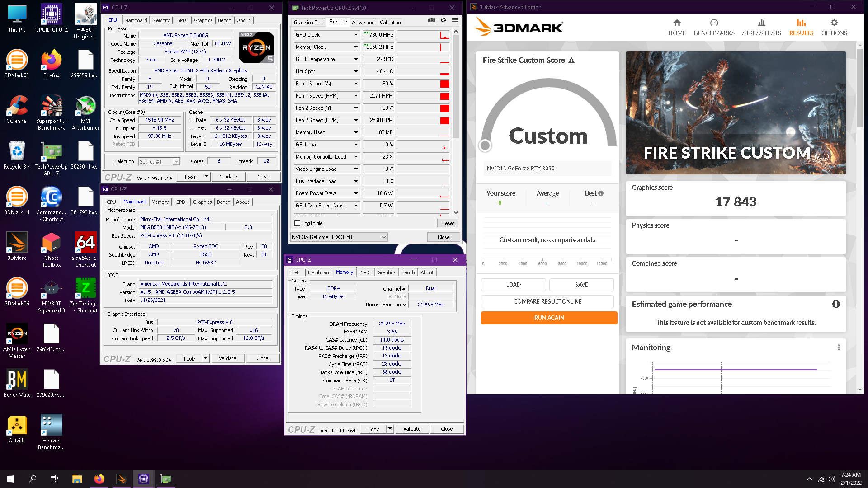
Task: Click RUN AGAIN in 3DMark
Action: tap(549, 318)
